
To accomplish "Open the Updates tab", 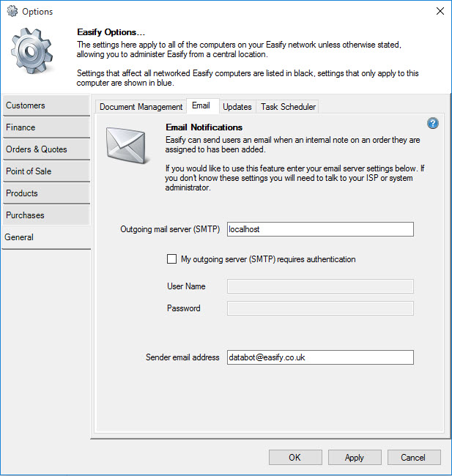I will pyautogui.click(x=237, y=107).
